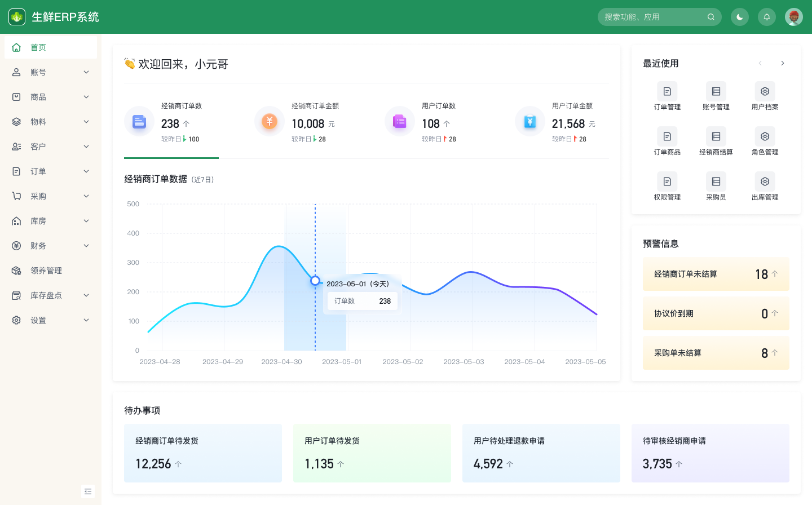Open 出库管理 shortcut
The height and width of the screenshot is (505, 812).
click(x=765, y=187)
